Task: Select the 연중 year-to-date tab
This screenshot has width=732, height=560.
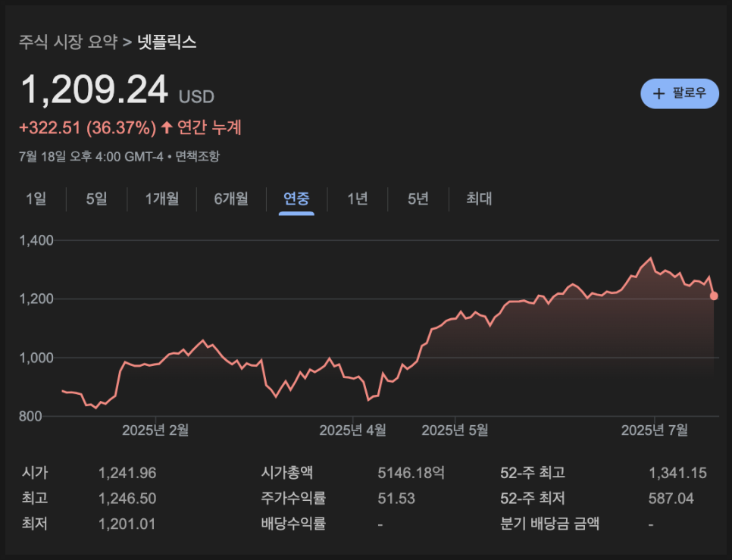Action: click(296, 199)
